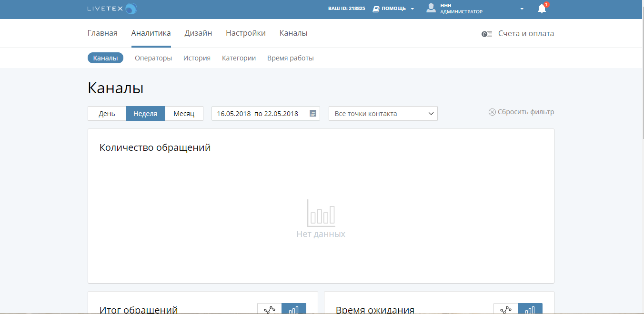Viewport: 644px width, 314px height.
Task: Open the notifications bell icon
Action: [x=541, y=9]
